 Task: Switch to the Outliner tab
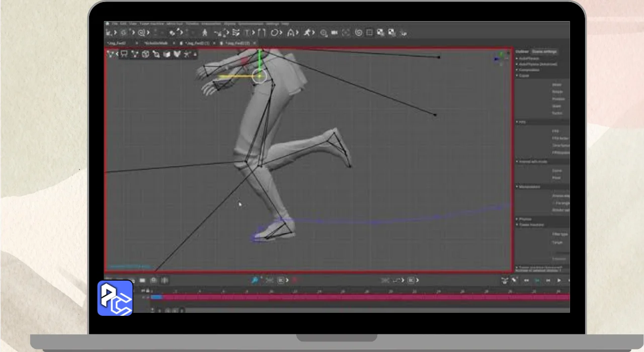(522, 51)
